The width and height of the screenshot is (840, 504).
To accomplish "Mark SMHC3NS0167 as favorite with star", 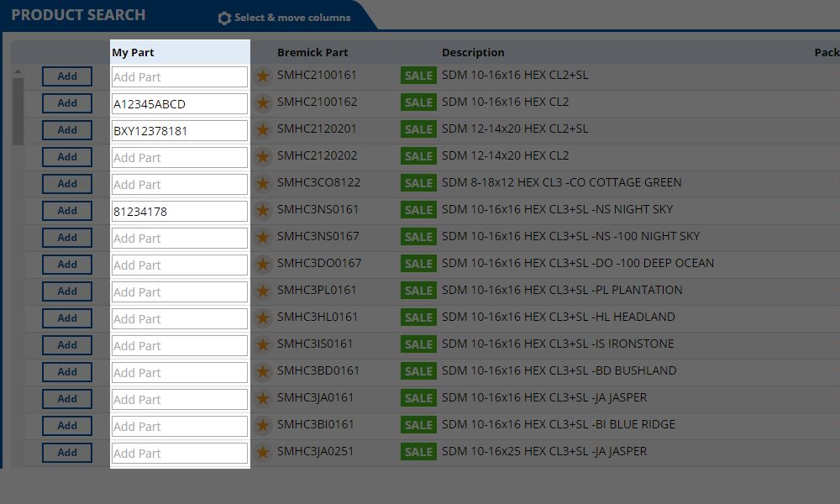I will point(263,238).
